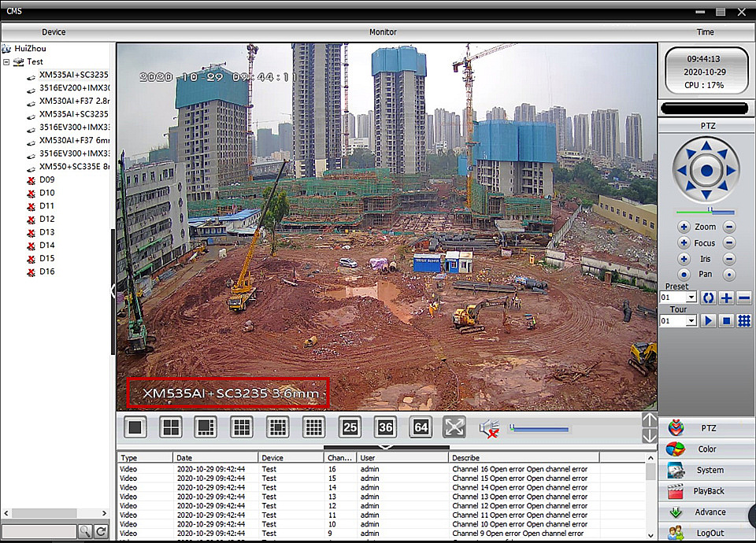The image size is (756, 543).
Task: Toggle the left Pan button
Action: 684,275
